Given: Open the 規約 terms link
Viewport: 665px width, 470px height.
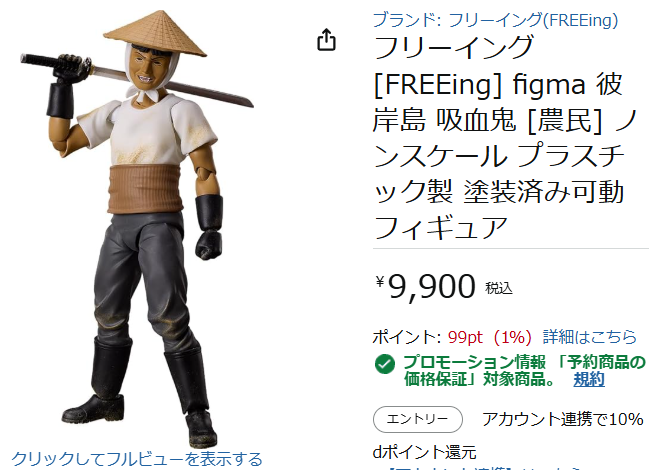Looking at the screenshot, I should pyautogui.click(x=589, y=379).
